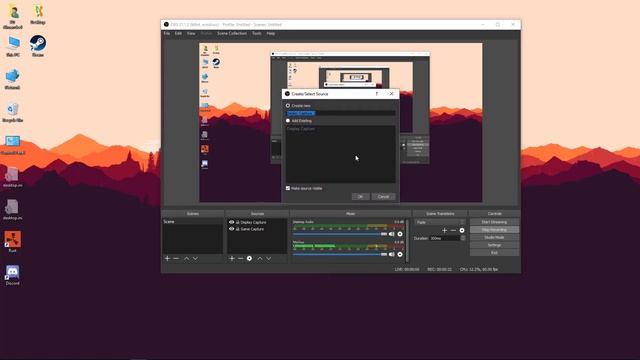Click Stop Recording button

click(494, 230)
